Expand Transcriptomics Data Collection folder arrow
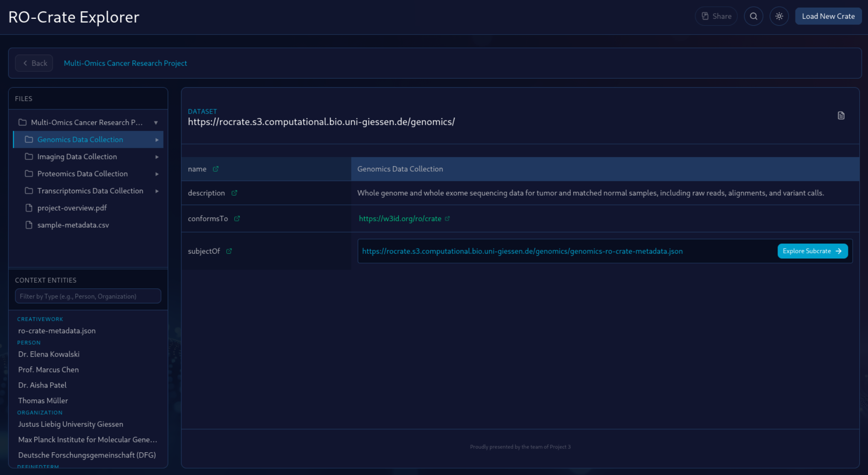The height and width of the screenshot is (475, 868). (x=157, y=191)
